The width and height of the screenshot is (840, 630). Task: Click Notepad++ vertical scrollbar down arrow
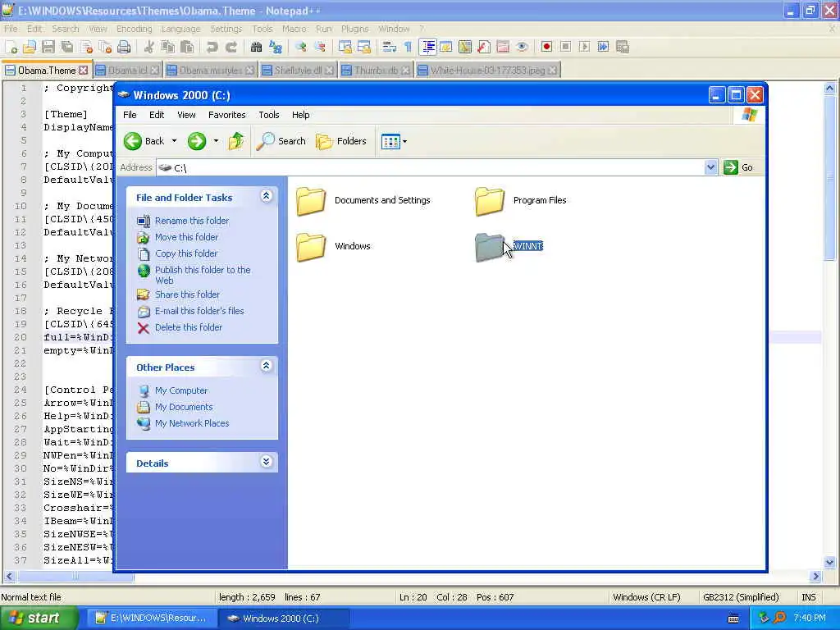tap(829, 563)
